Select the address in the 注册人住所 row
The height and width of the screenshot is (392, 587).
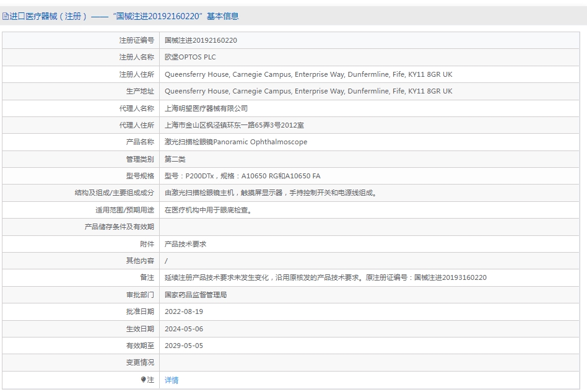click(x=308, y=74)
